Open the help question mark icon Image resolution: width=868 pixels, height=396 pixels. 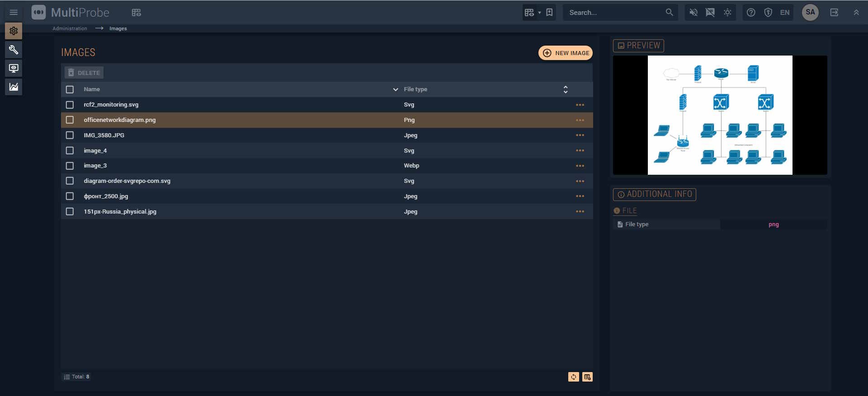[x=751, y=13]
